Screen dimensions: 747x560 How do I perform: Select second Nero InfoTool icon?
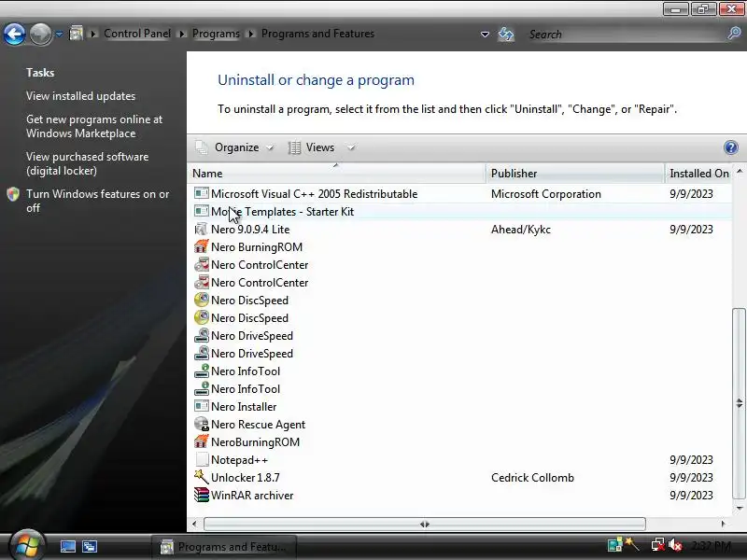click(202, 388)
